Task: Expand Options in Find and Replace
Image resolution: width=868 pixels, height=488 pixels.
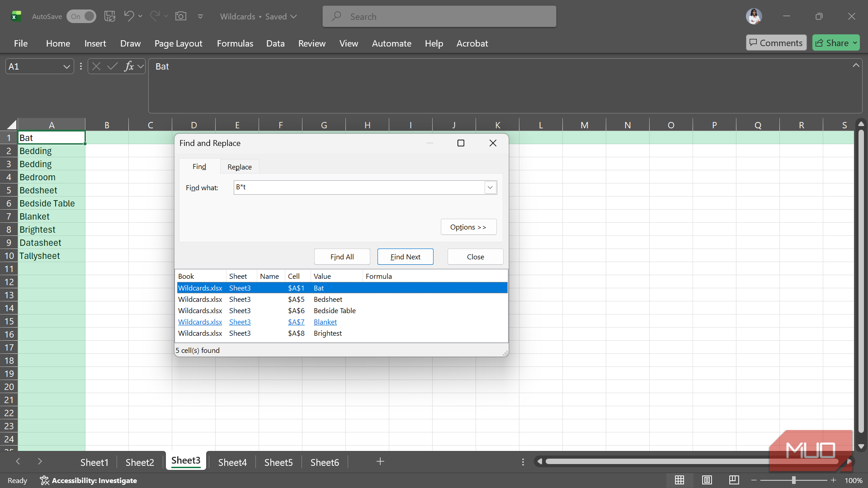Action: click(468, 227)
